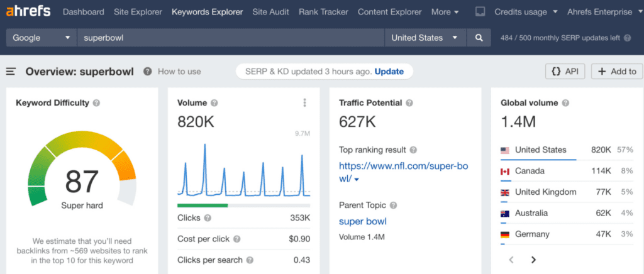Click the 0.43 clicks per search value

(x=302, y=260)
